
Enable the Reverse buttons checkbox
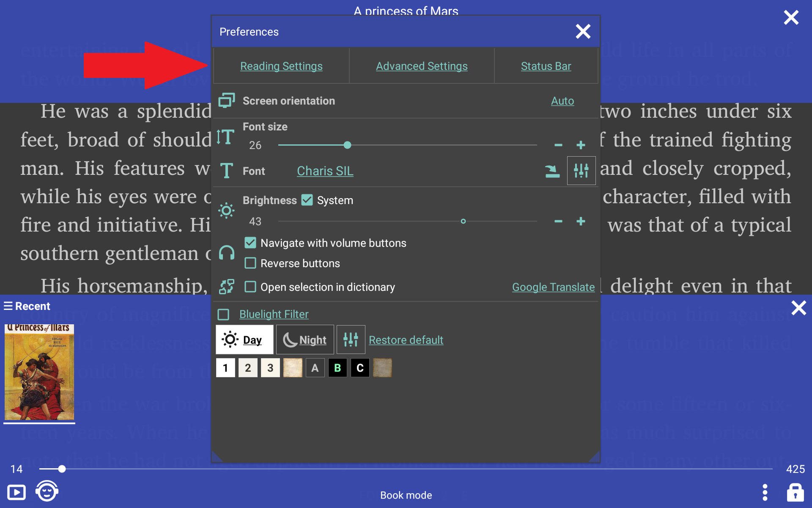click(250, 263)
